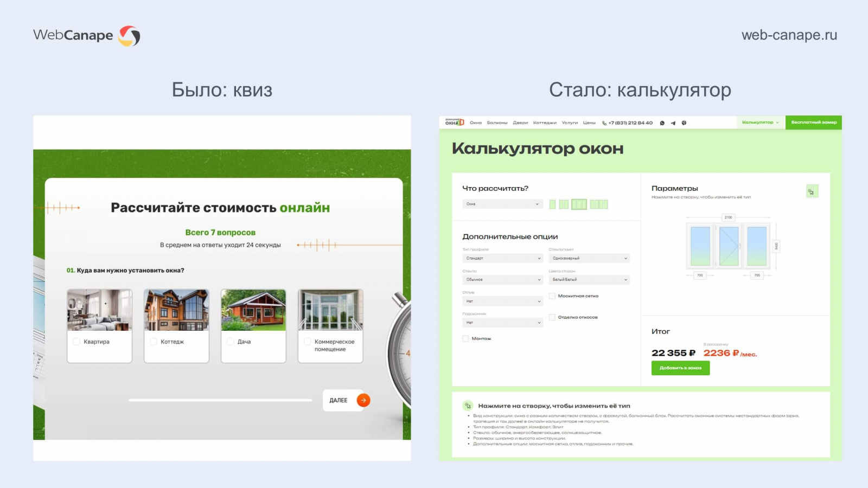Screen dimensions: 868x488
Task: Click the middle opening sash in the diagram
Action: click(x=729, y=246)
